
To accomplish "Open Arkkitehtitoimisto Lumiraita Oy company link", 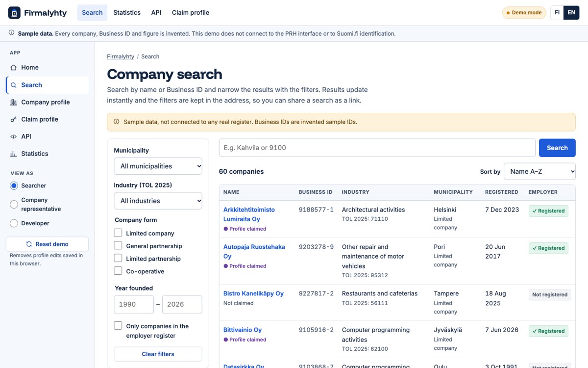I will pos(249,214).
